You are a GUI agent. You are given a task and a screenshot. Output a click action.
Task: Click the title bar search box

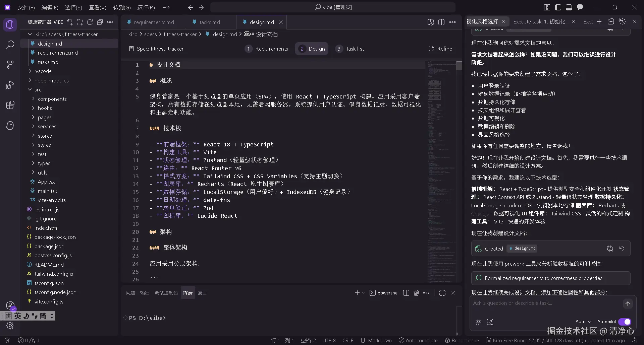333,7
